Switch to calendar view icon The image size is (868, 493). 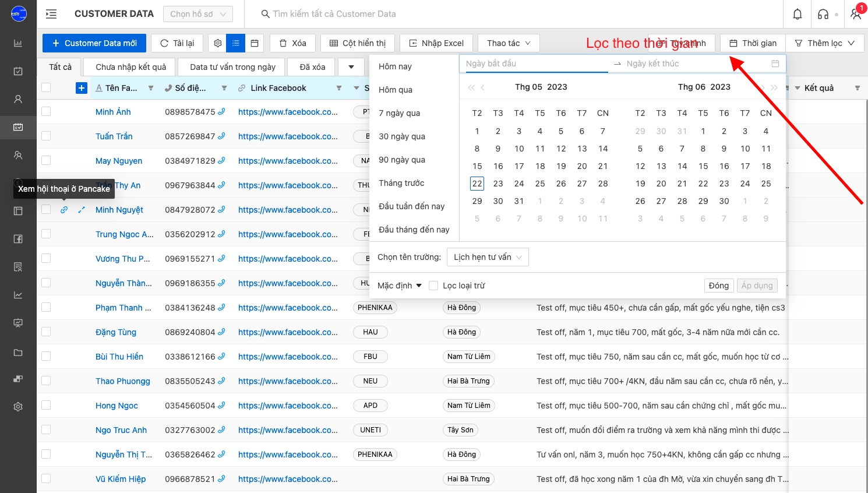pos(255,43)
